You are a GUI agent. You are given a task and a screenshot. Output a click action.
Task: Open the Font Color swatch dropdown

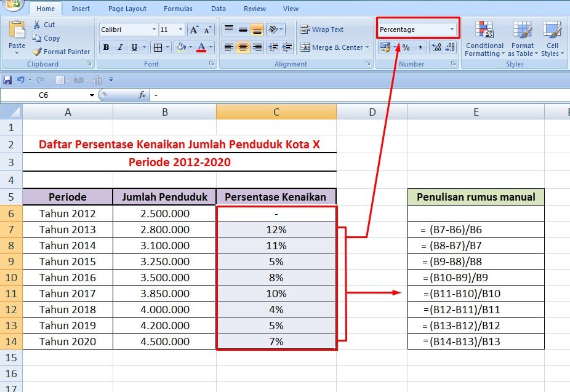pos(209,47)
